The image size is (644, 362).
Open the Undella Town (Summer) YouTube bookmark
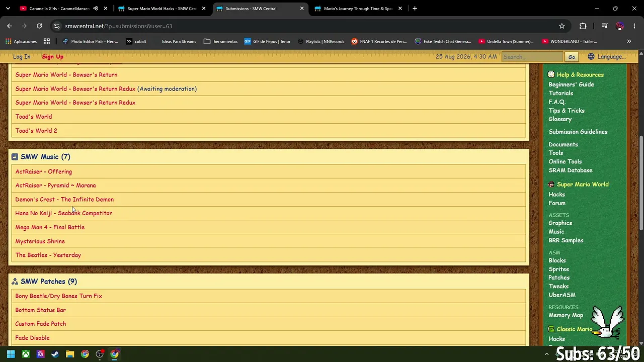coord(506,41)
